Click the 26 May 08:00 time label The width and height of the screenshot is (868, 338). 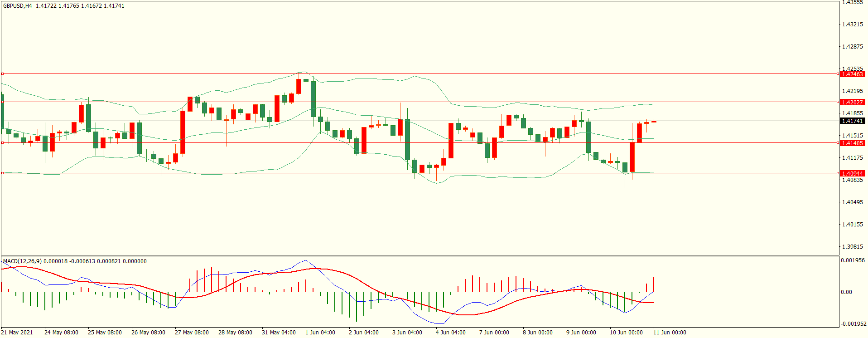point(148,333)
